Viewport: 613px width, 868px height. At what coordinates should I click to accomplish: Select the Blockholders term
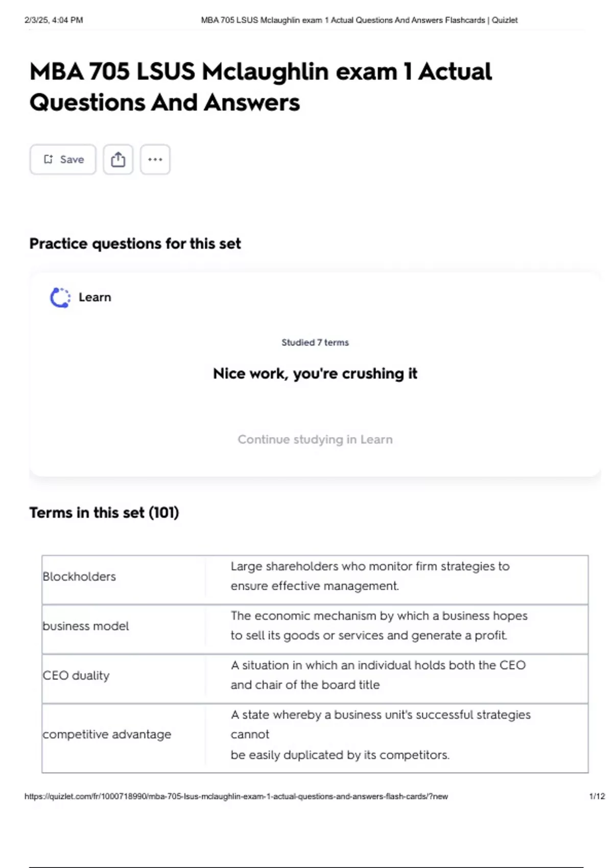click(79, 576)
